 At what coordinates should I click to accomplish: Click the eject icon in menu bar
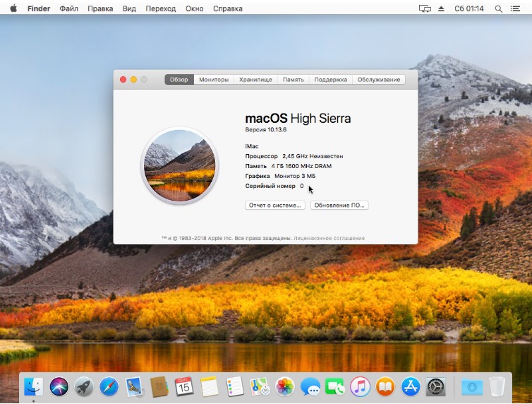tap(441, 8)
